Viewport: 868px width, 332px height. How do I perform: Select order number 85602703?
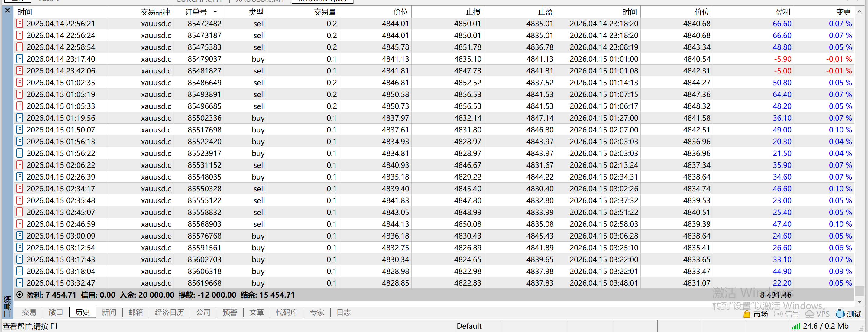click(x=205, y=259)
